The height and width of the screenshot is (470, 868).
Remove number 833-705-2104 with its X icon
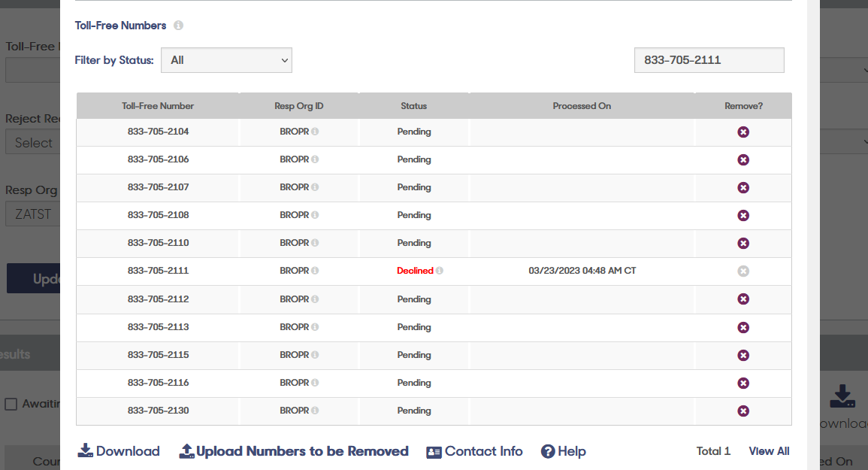pos(743,132)
